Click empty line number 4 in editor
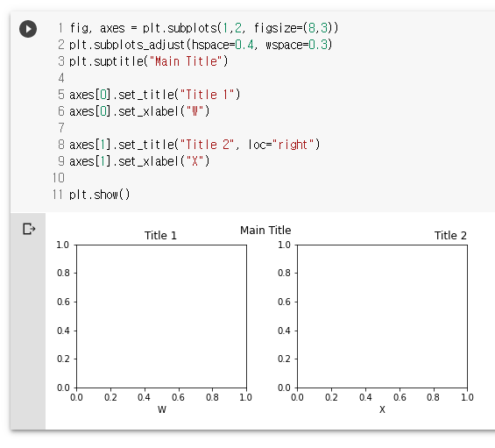Viewport: 495px width, 448px height. pos(61,78)
